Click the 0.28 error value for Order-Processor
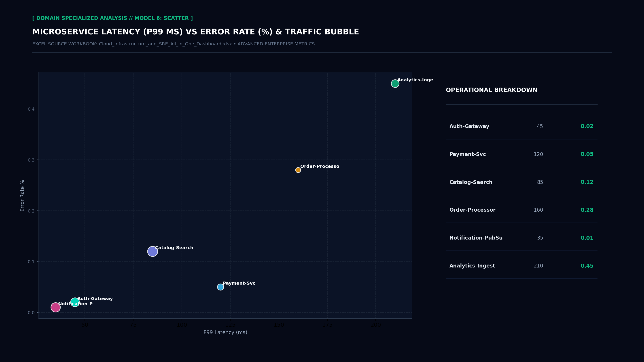The height and width of the screenshot is (362, 644). point(587,210)
